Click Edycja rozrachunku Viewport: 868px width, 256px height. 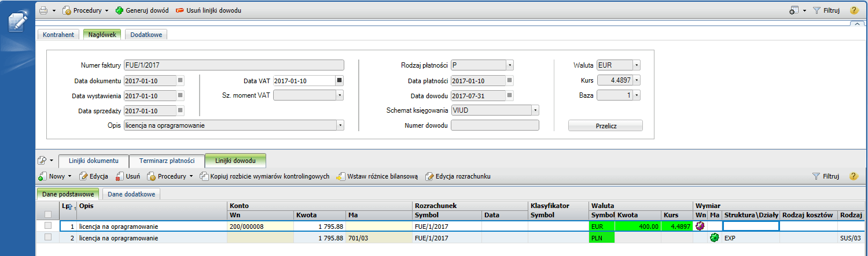coord(458,176)
